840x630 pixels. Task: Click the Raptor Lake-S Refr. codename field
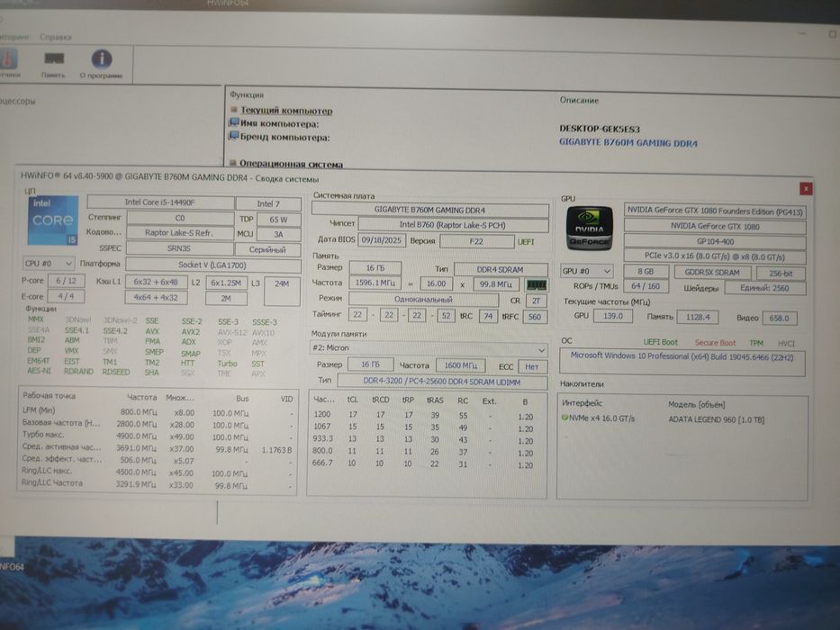179,233
